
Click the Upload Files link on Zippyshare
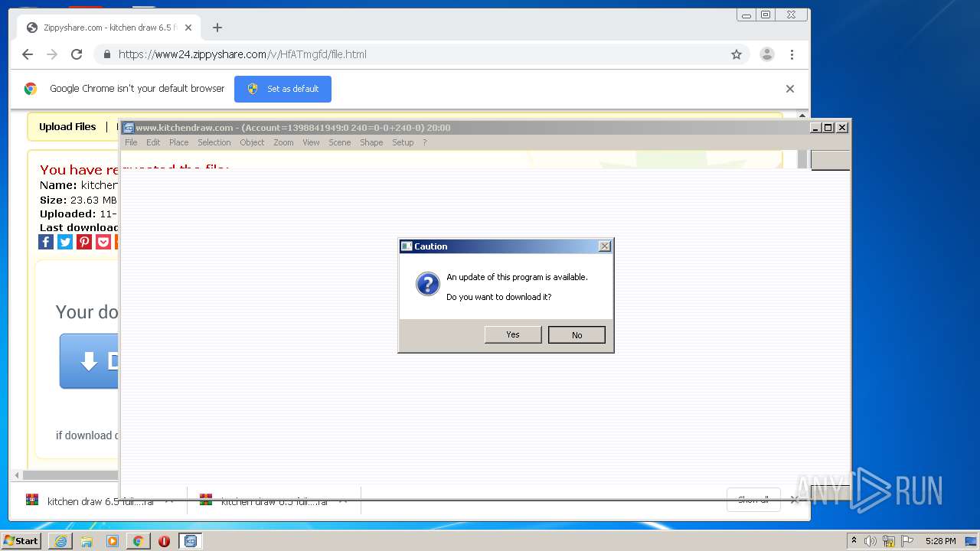(x=67, y=127)
